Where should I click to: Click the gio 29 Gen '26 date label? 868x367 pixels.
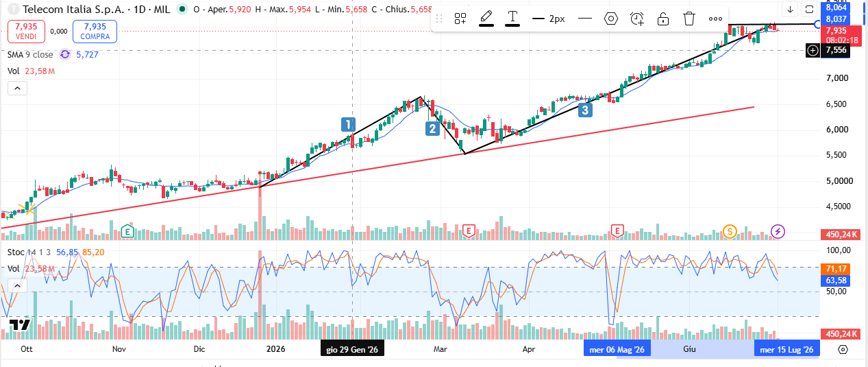tap(353, 349)
